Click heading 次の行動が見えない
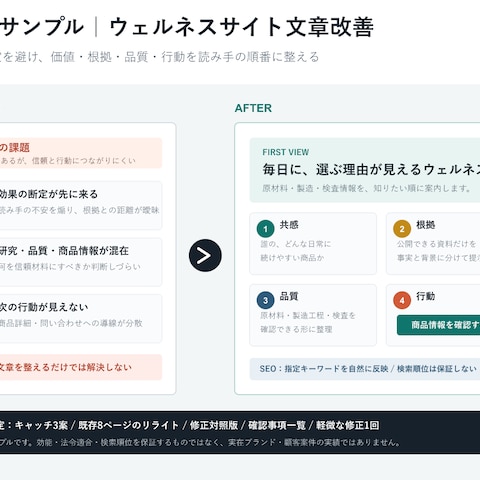 [x=44, y=307]
